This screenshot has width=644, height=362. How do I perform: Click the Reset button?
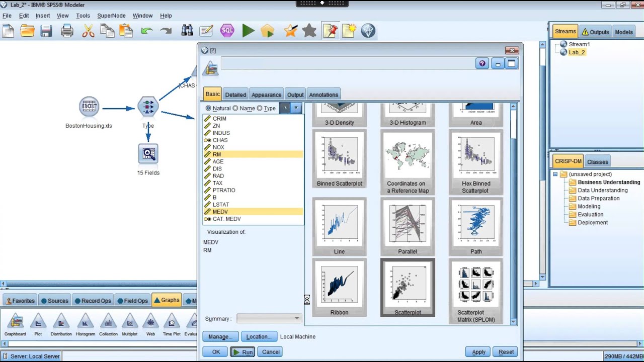[x=506, y=352]
